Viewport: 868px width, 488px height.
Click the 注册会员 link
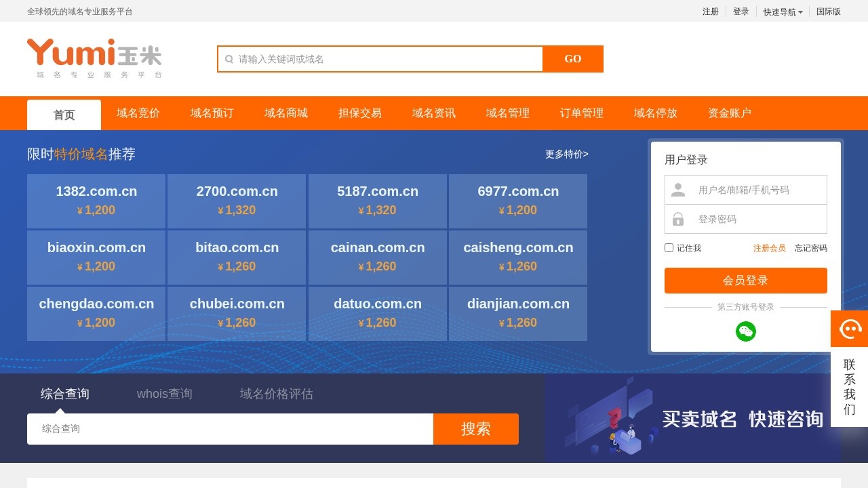pos(770,248)
